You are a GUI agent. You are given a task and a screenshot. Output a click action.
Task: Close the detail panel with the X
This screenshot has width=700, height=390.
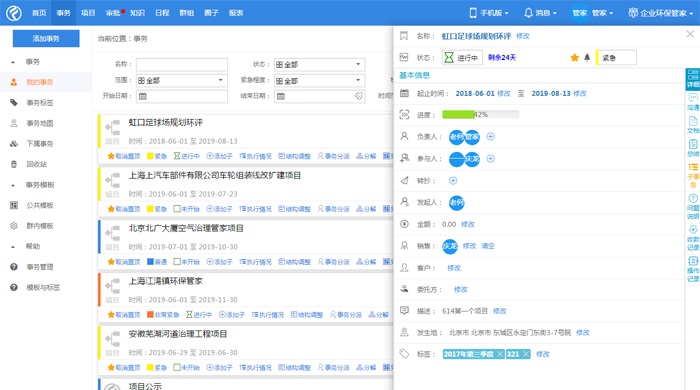(690, 34)
